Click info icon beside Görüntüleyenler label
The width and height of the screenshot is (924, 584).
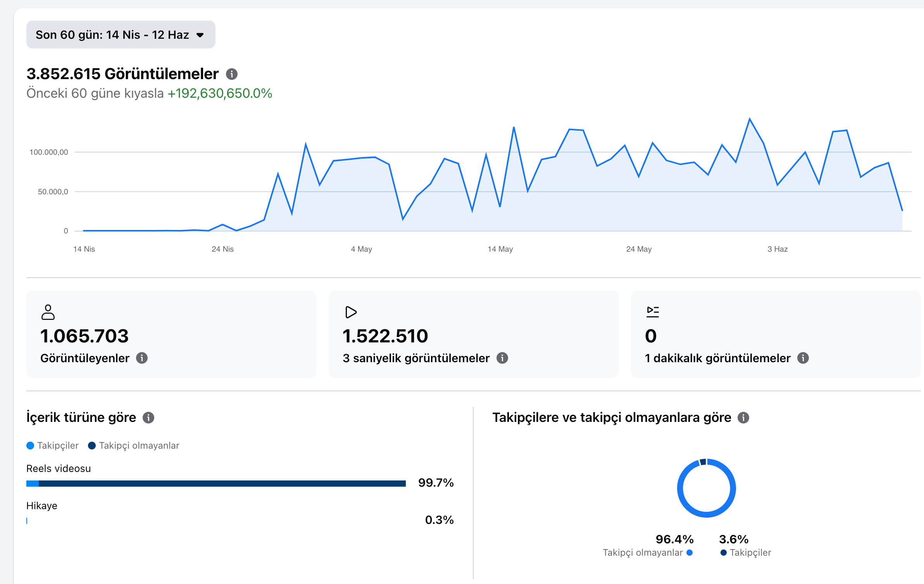click(142, 358)
